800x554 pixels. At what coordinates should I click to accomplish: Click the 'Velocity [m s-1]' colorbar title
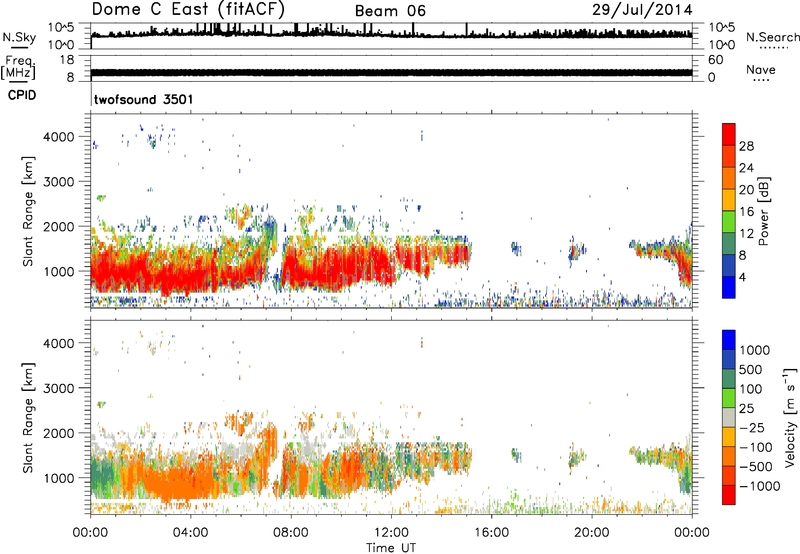790,417
